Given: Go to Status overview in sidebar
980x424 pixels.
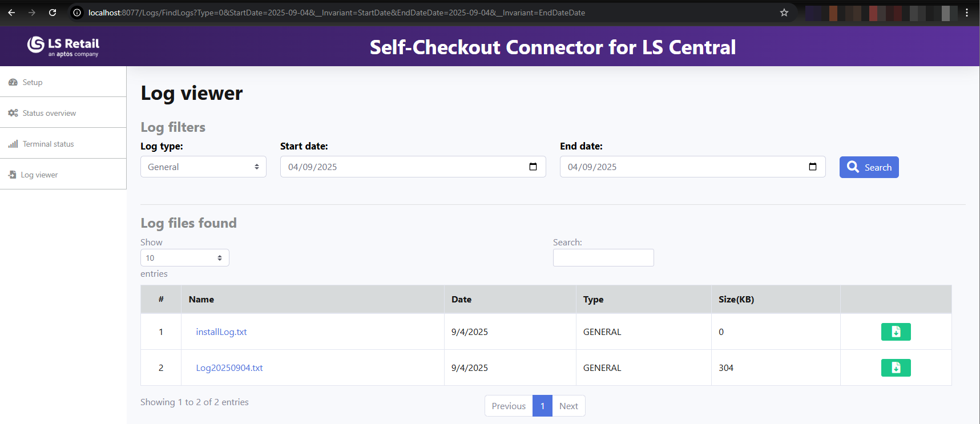Looking at the screenshot, I should tap(49, 113).
